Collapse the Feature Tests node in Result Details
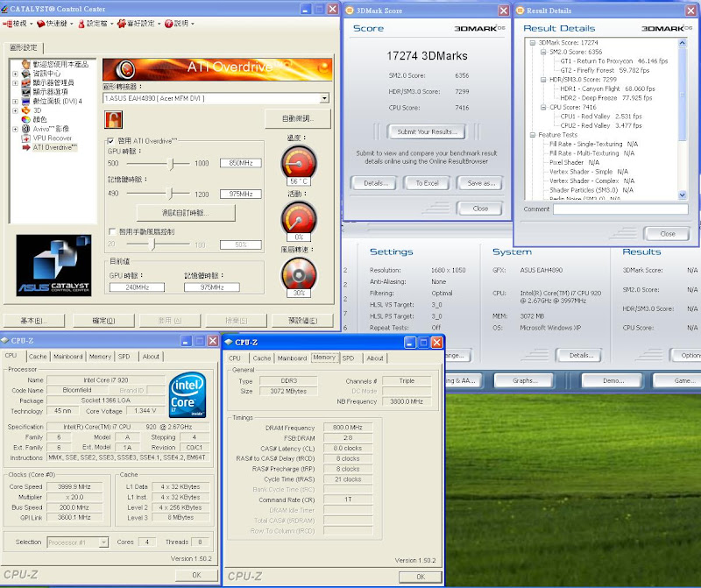Viewport: 701px width, 588px height. click(533, 135)
